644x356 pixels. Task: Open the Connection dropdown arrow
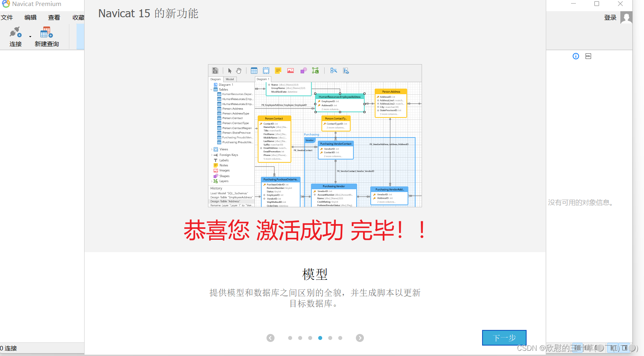[x=30, y=37]
